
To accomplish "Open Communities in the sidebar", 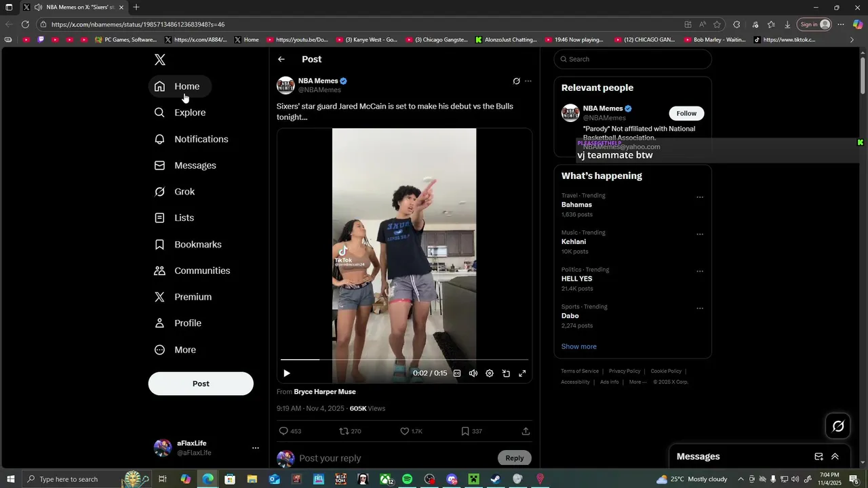I will pos(193,270).
